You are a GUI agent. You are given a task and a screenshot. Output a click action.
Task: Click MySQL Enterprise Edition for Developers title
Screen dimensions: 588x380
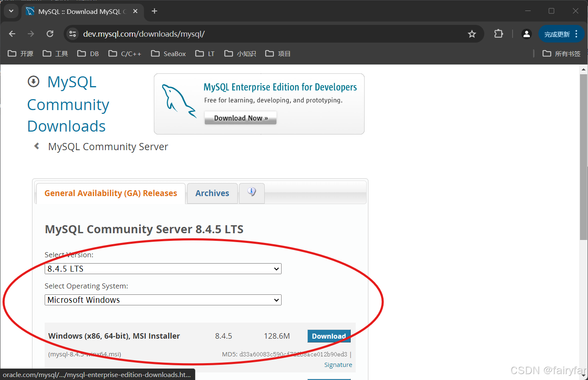[280, 87]
